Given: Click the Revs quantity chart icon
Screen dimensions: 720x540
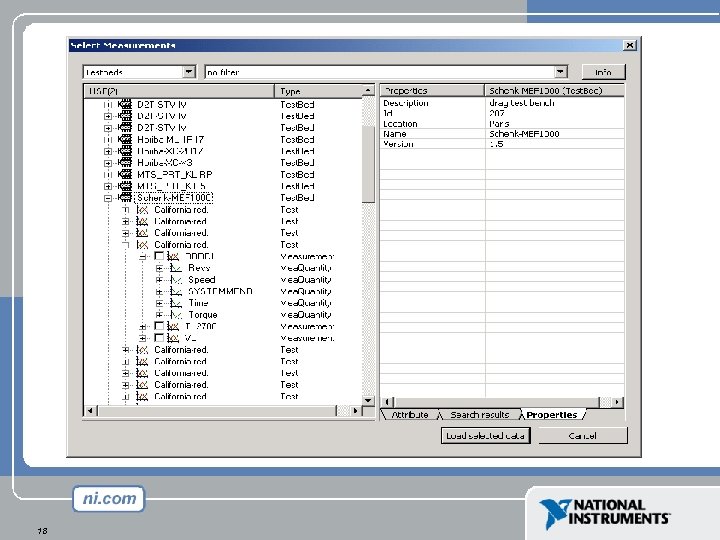Looking at the screenshot, I should point(176,268).
